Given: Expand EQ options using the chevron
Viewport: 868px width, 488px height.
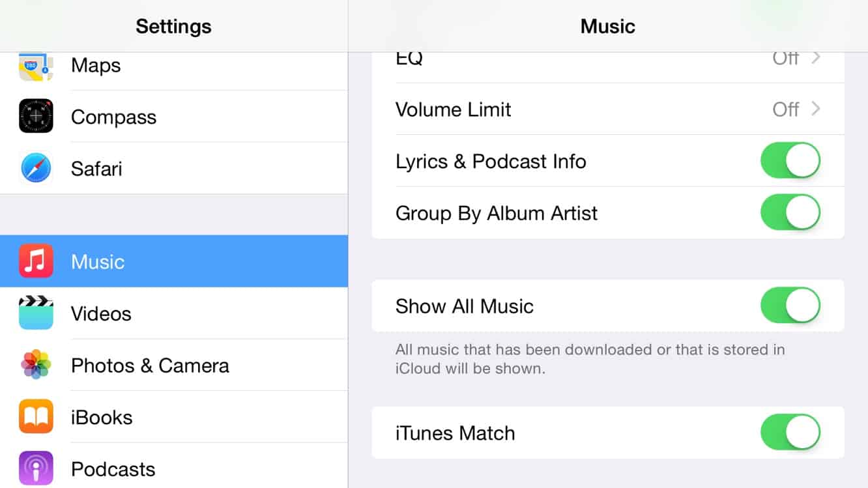Looking at the screenshot, I should pyautogui.click(x=815, y=59).
